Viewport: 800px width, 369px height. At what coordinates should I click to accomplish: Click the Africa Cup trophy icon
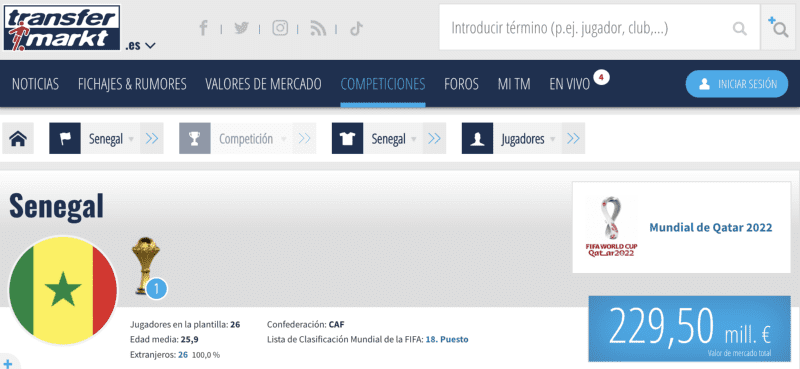pyautogui.click(x=145, y=266)
